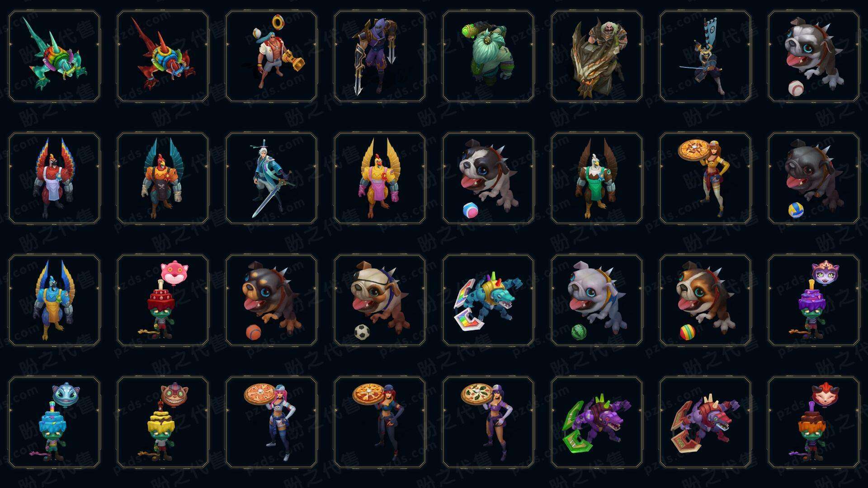
Task: Choose the orange cake with fox balloon skin
Action: coord(814,422)
